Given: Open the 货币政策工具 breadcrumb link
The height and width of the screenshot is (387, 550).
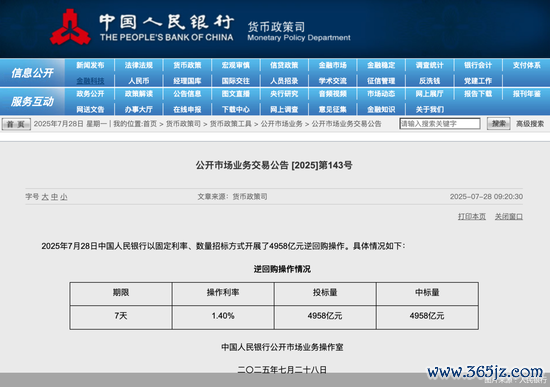Looking at the screenshot, I should pos(230,124).
